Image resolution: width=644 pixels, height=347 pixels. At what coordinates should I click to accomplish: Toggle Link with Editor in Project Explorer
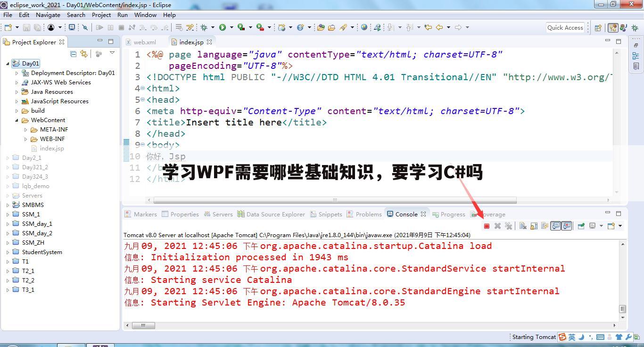tap(84, 54)
